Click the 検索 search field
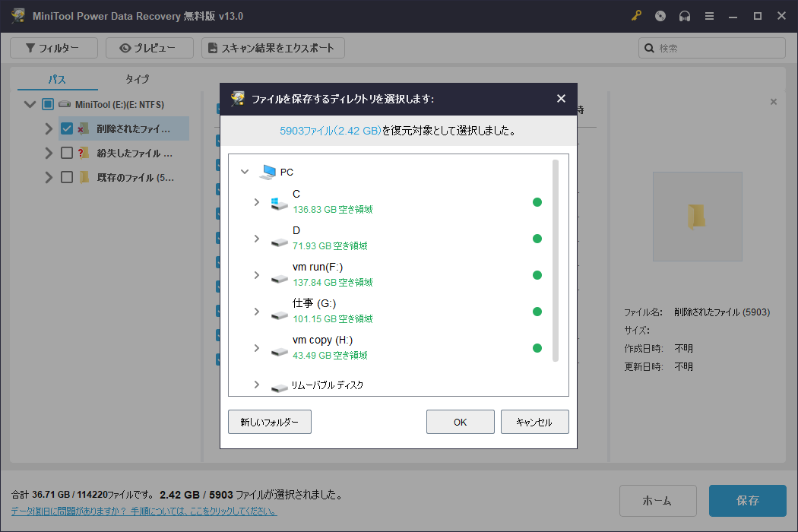 tap(712, 48)
